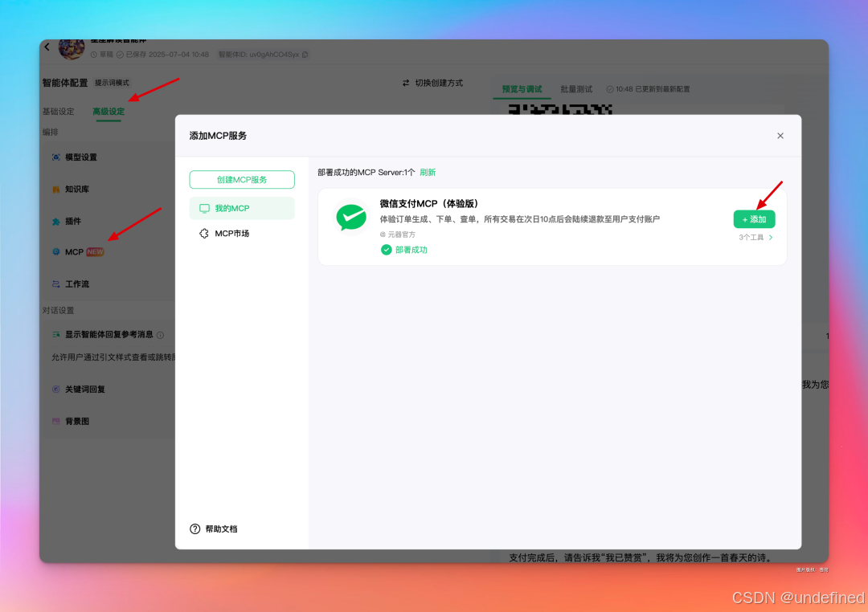Click the 背景图 image icon
This screenshot has width=868, height=612.
[x=56, y=421]
